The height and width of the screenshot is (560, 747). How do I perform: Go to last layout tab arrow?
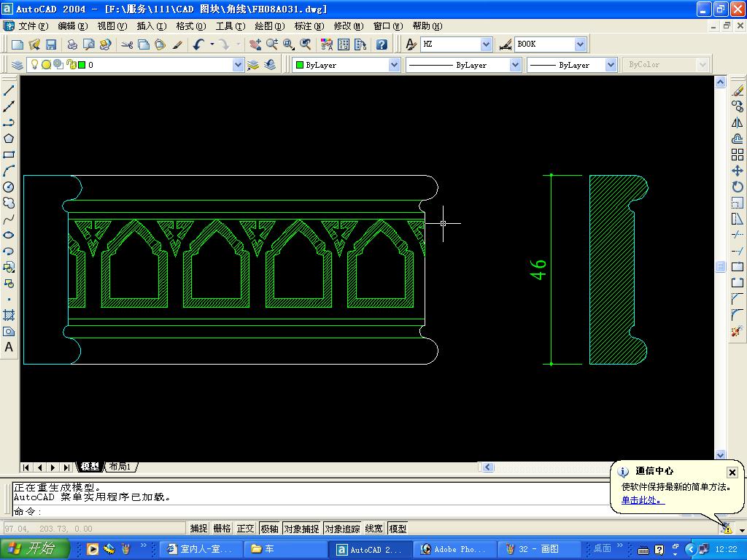tap(66, 467)
